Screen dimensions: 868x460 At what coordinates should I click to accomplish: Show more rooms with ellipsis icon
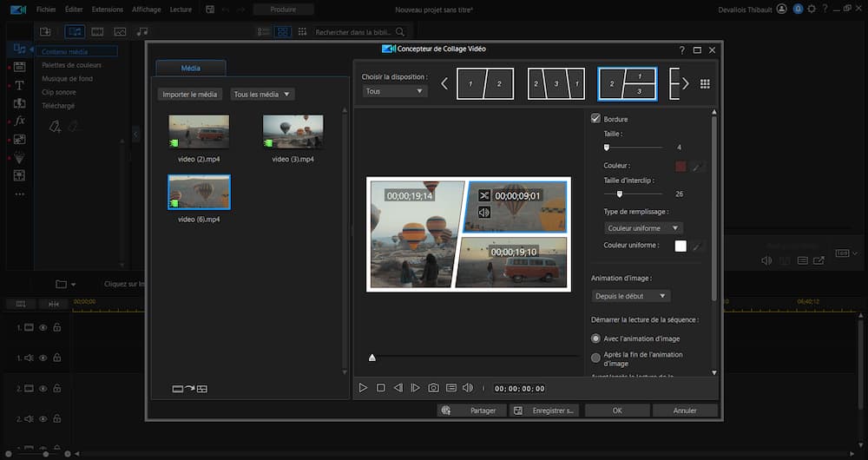(x=19, y=194)
